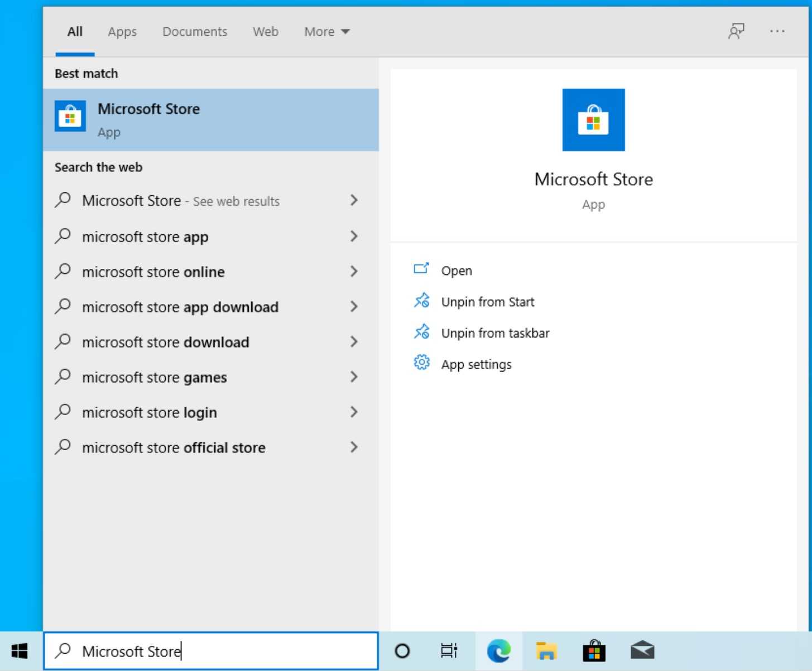This screenshot has width=812, height=671.
Task: Switch to the Documents tab
Action: [195, 32]
